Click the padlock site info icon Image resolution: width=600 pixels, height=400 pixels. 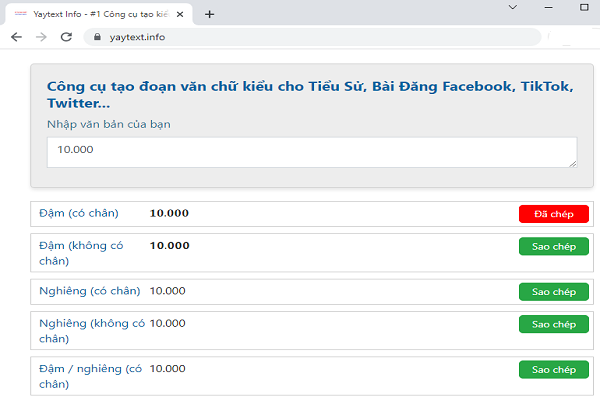[97, 37]
